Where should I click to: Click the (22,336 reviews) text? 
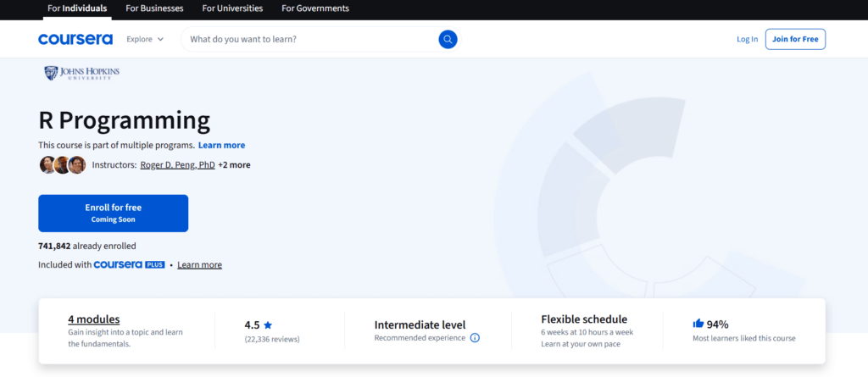pyautogui.click(x=272, y=340)
